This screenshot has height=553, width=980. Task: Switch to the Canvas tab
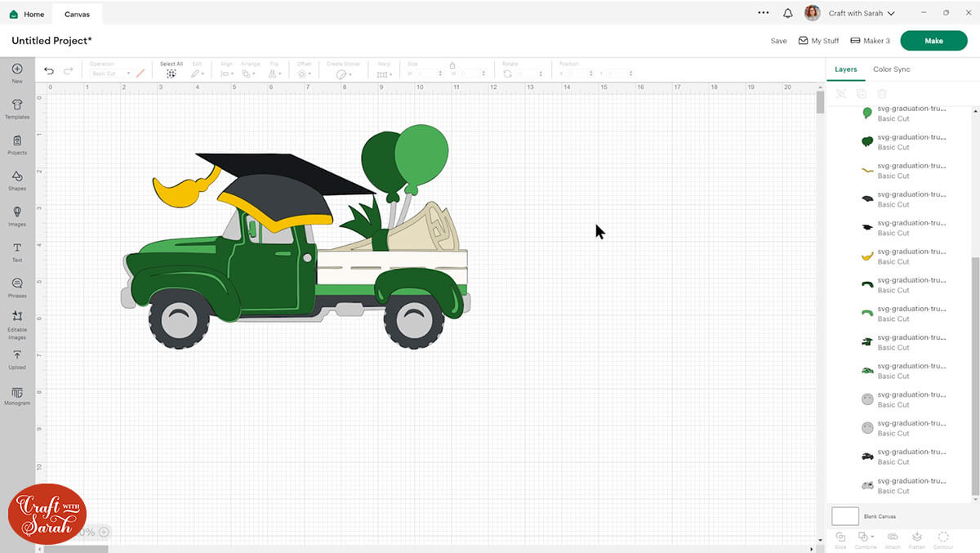coord(78,14)
